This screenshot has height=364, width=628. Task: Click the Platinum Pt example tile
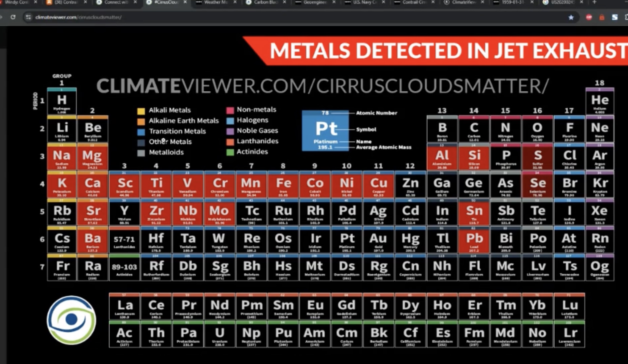[325, 131]
